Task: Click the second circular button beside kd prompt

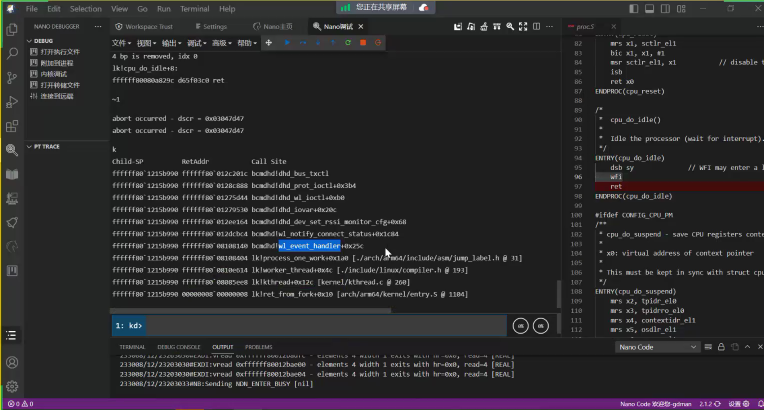Action: pyautogui.click(x=541, y=326)
